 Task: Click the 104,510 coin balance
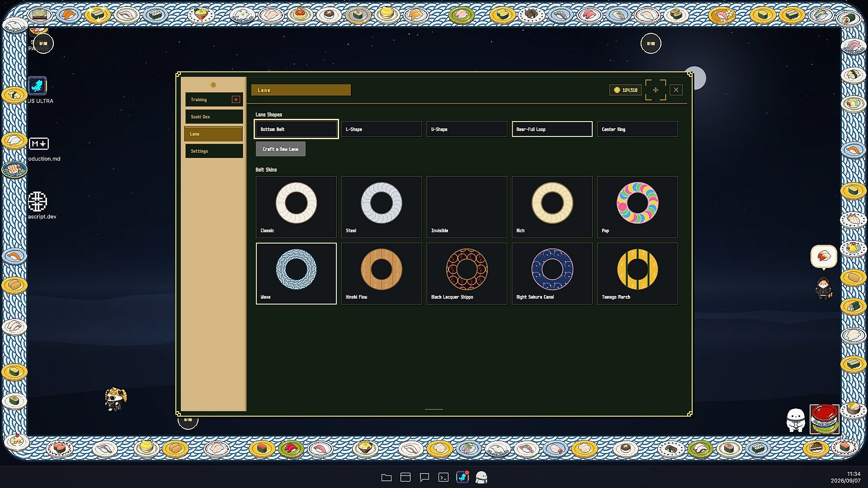[625, 90]
